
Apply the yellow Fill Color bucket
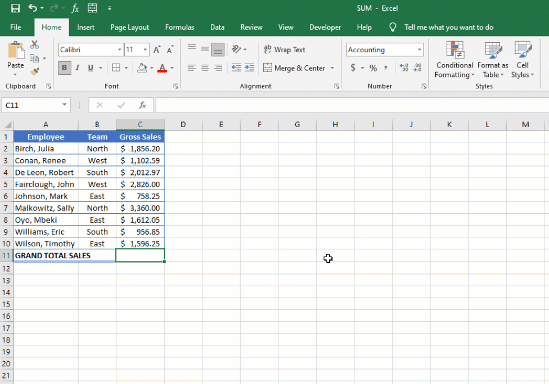tap(142, 68)
